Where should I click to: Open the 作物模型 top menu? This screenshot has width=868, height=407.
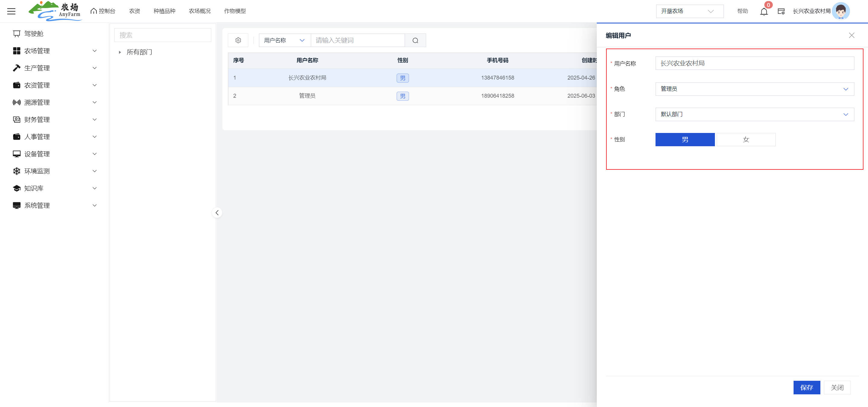click(235, 11)
